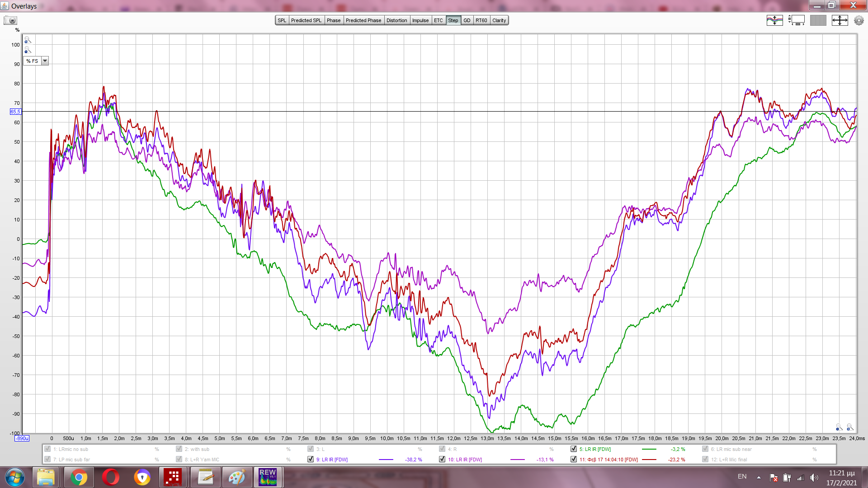Image resolution: width=868 pixels, height=488 pixels.
Task: Enable the 4: R trace checkbox
Action: point(442,449)
